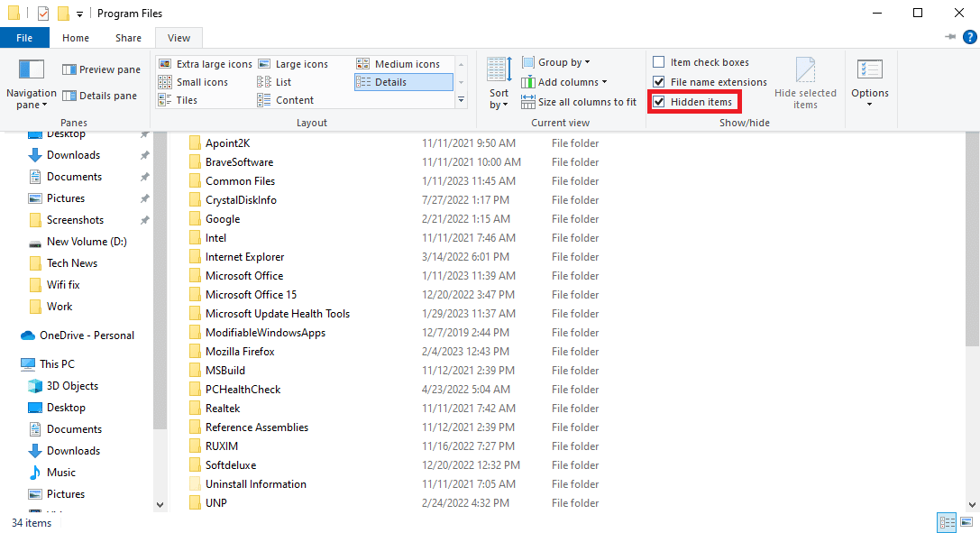
Task: Open Work folder in sidebar
Action: pos(60,306)
